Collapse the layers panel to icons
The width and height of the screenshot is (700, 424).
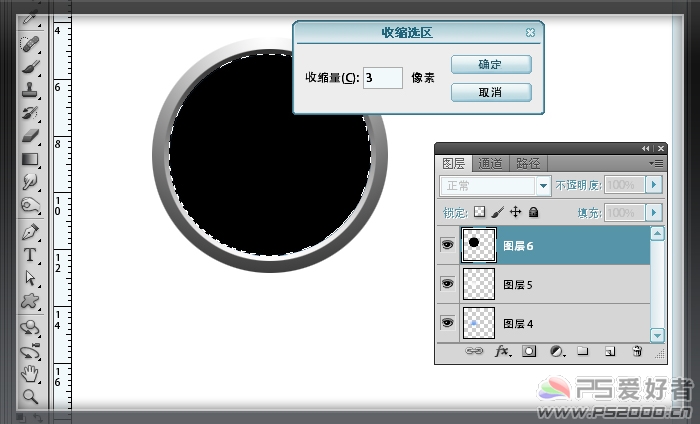tap(646, 148)
